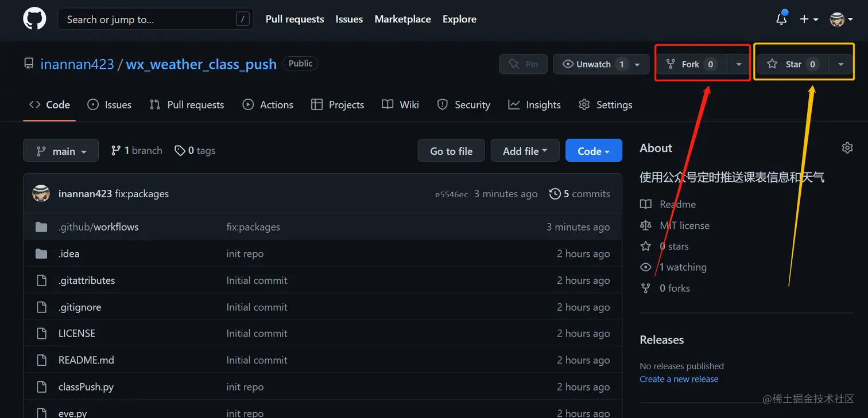Screen dimensions: 868x418
Task: Fork the repository
Action: (691, 64)
